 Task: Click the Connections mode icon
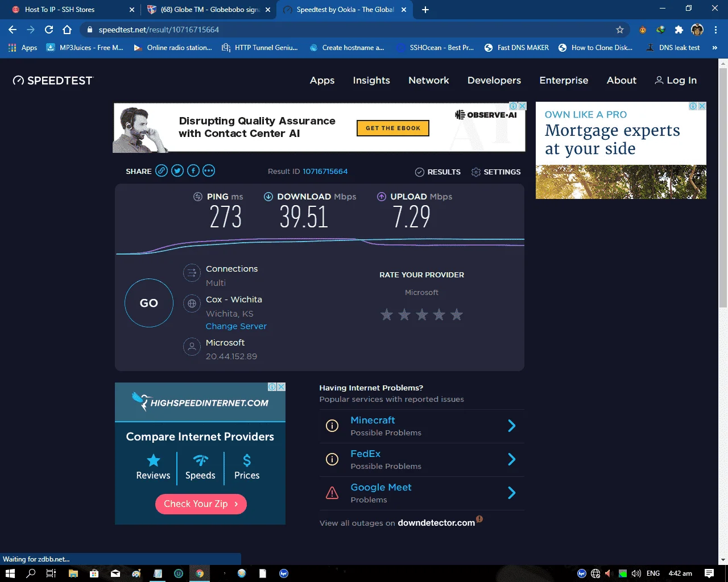(192, 273)
